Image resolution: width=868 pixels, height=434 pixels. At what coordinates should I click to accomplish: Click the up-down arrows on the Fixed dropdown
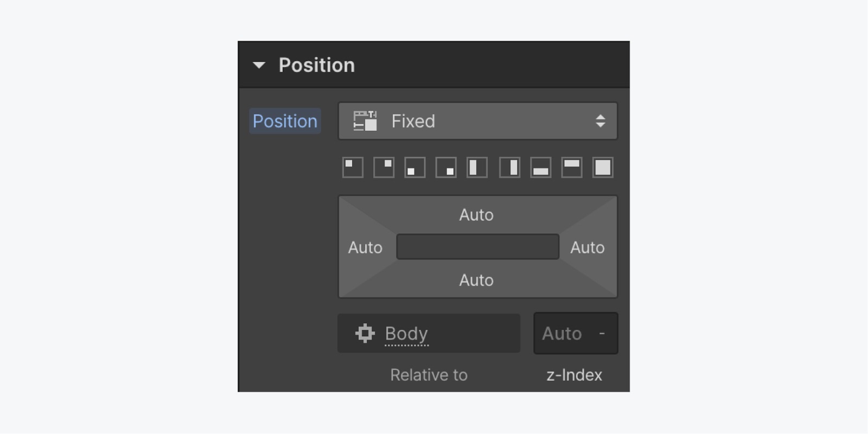[x=600, y=121]
